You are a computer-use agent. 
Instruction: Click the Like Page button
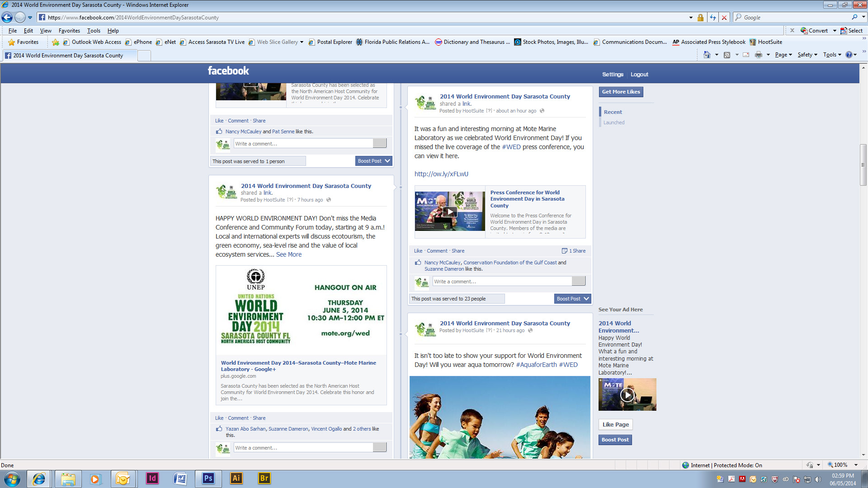(x=615, y=424)
